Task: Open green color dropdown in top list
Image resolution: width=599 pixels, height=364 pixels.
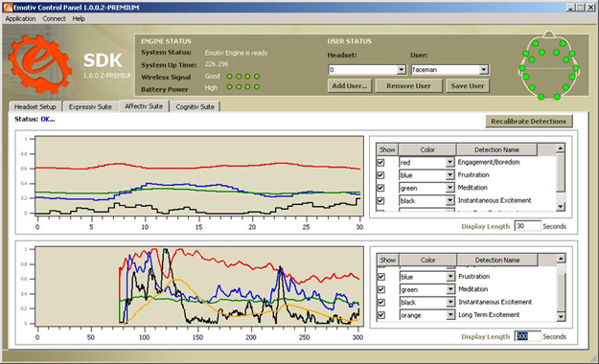Action: pos(449,188)
